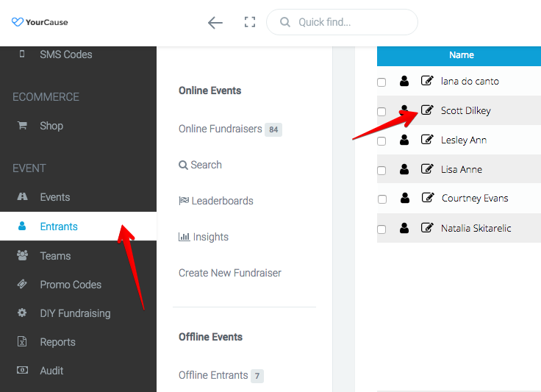Click the edit icon for Lisa Anne
This screenshot has height=392, width=541.
pyautogui.click(x=427, y=169)
